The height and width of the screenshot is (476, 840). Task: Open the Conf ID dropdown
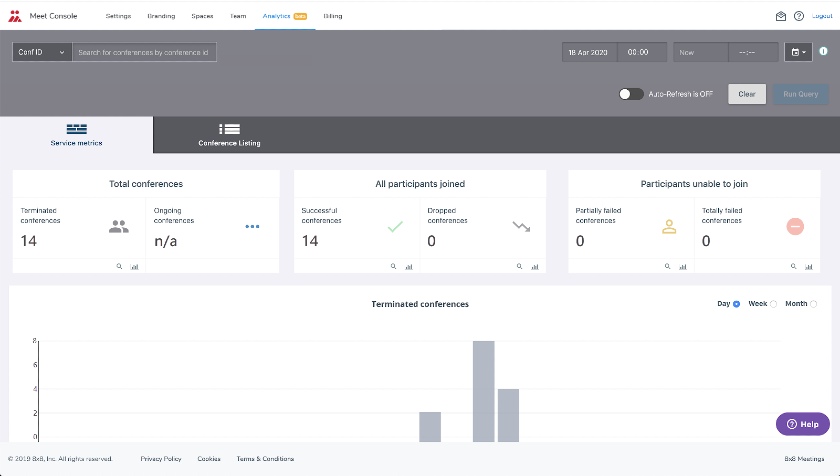coord(42,52)
